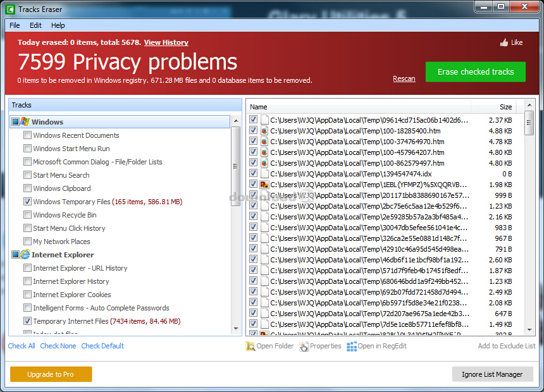Click the Check All link
The width and height of the screenshot is (544, 392).
pyautogui.click(x=22, y=346)
